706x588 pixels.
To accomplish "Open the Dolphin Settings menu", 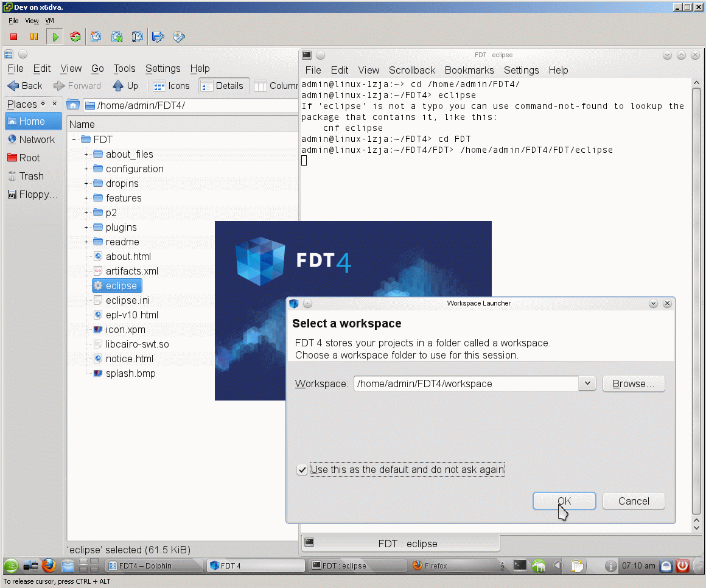I will click(163, 68).
